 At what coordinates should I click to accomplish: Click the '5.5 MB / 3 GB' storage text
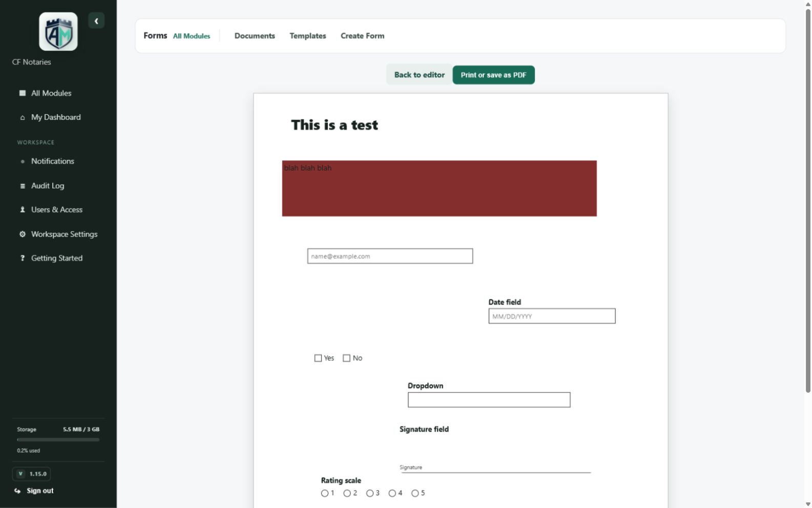coord(81,430)
